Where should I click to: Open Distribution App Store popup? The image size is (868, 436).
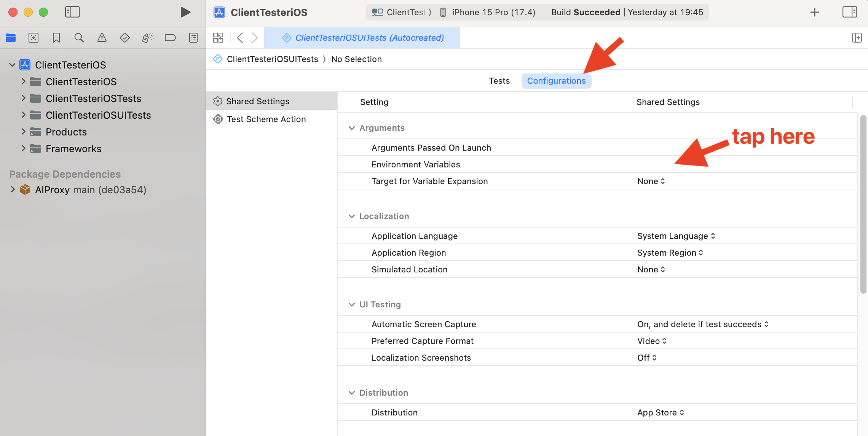click(x=661, y=412)
